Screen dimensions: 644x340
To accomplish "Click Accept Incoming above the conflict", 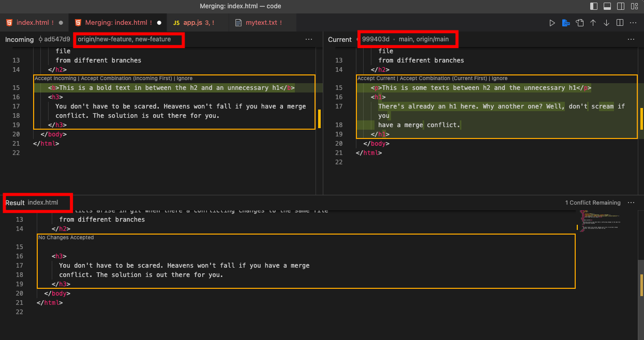I will [55, 79].
